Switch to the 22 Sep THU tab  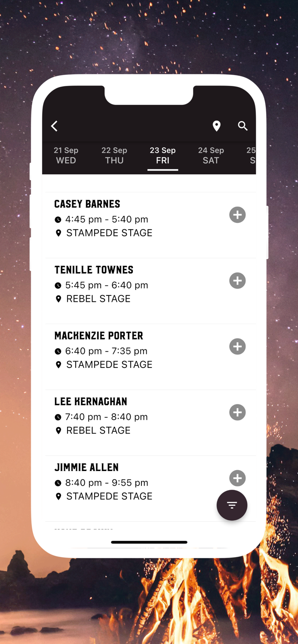(114, 155)
